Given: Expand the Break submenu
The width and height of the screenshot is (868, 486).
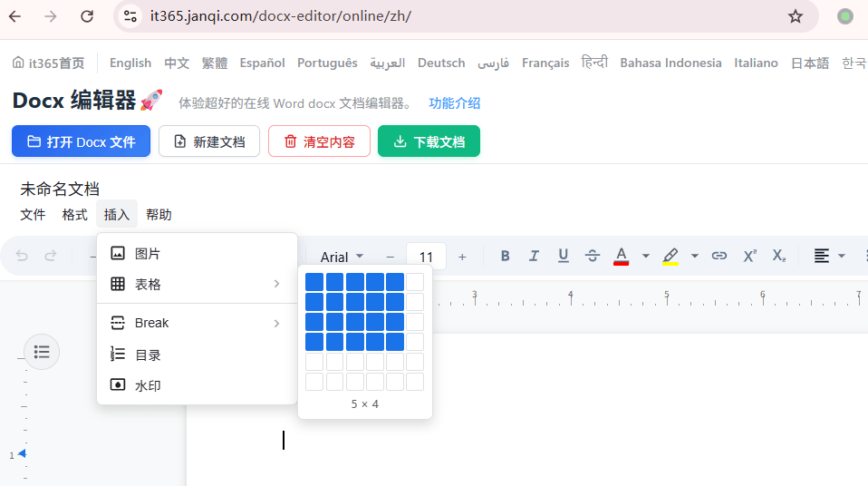Looking at the screenshot, I should click(x=198, y=323).
